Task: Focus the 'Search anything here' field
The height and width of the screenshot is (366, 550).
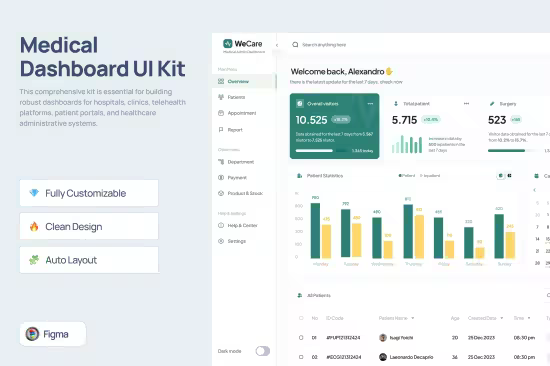Action: pyautogui.click(x=324, y=45)
